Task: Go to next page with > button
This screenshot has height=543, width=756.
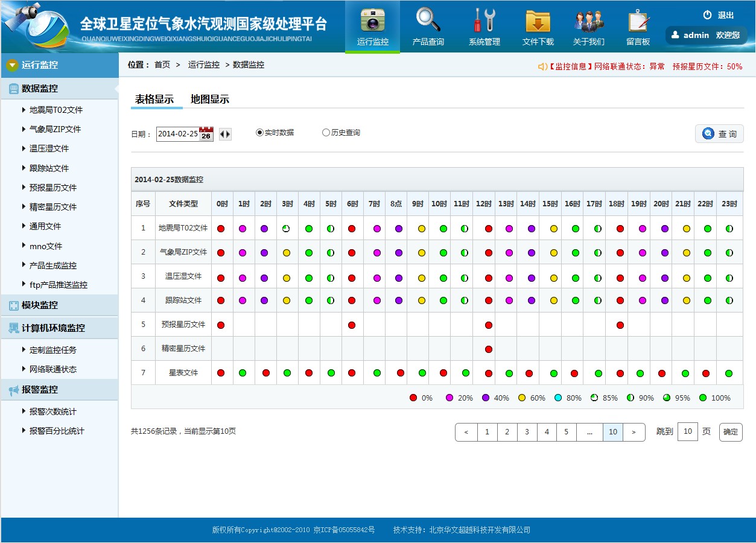Action: pos(634,433)
